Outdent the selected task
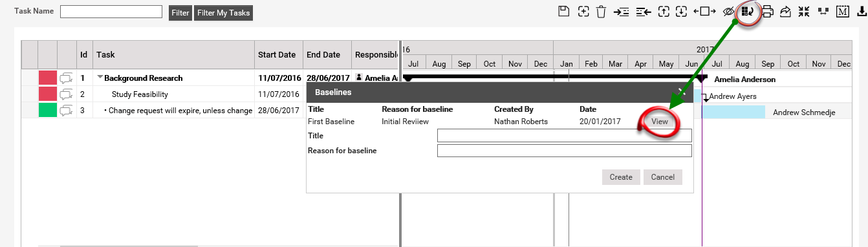Screen dimensions: 868x247 tap(643, 12)
